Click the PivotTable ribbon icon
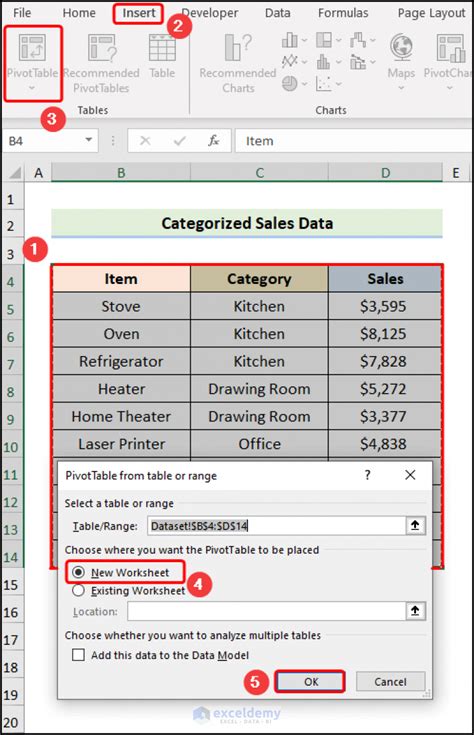This screenshot has width=474, height=735. 32,48
